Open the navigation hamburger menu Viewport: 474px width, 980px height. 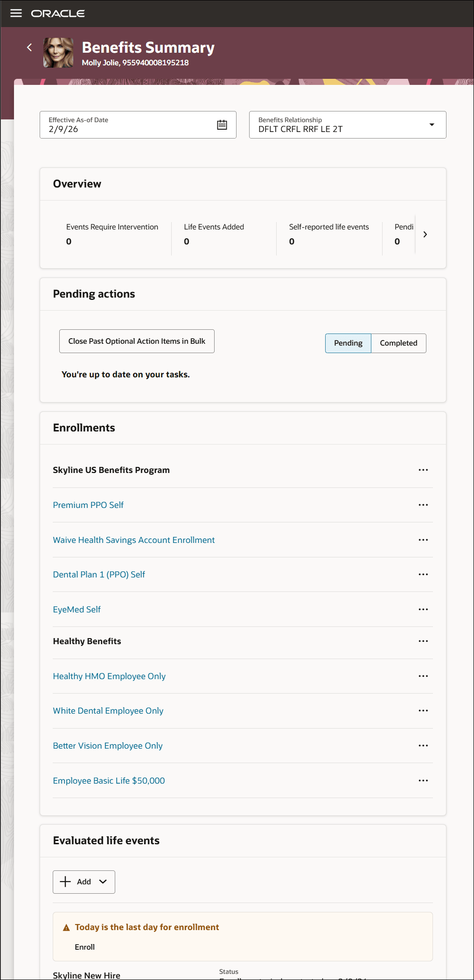[16, 13]
